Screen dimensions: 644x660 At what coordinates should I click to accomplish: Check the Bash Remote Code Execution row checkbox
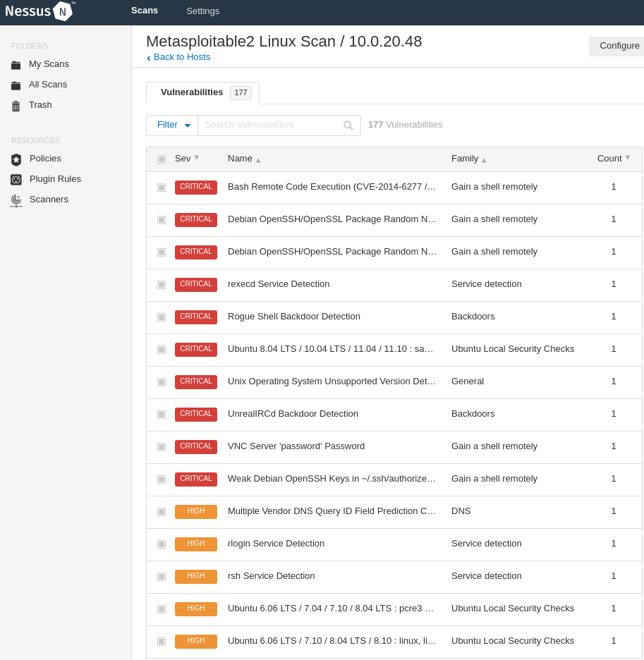162,188
